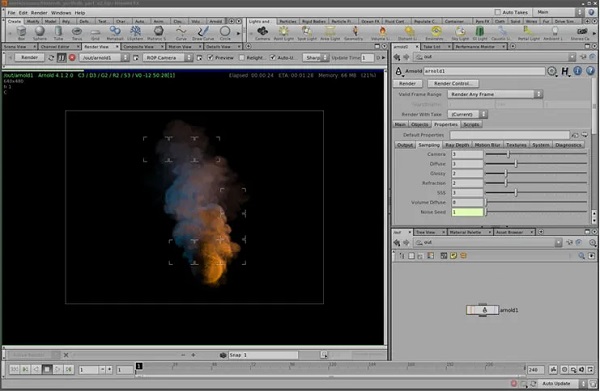Add a Distant Light from the shelf
The image size is (600, 391).
[x=409, y=33]
